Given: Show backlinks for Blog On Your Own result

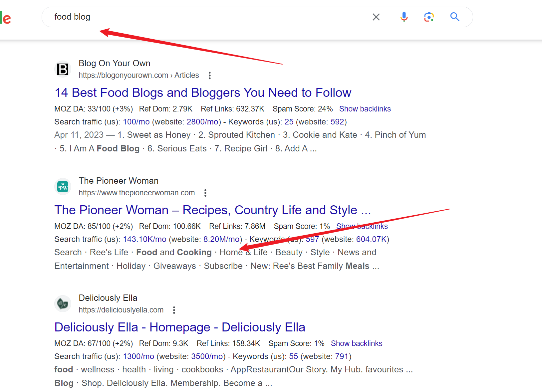Looking at the screenshot, I should (x=365, y=109).
